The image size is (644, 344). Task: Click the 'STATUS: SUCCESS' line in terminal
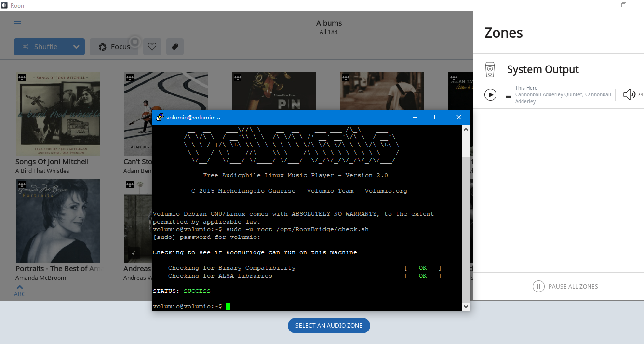click(182, 291)
